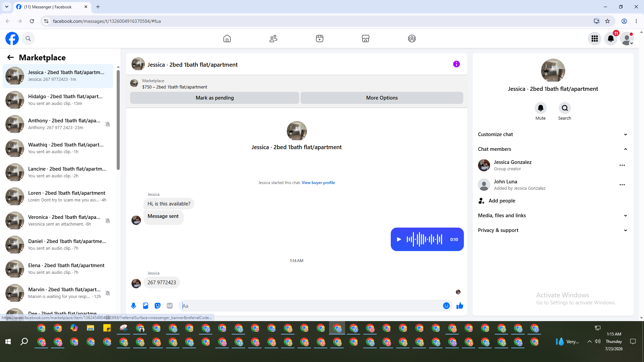Click the Mute bell icon in details panel
644x362 pixels.
[x=540, y=108]
